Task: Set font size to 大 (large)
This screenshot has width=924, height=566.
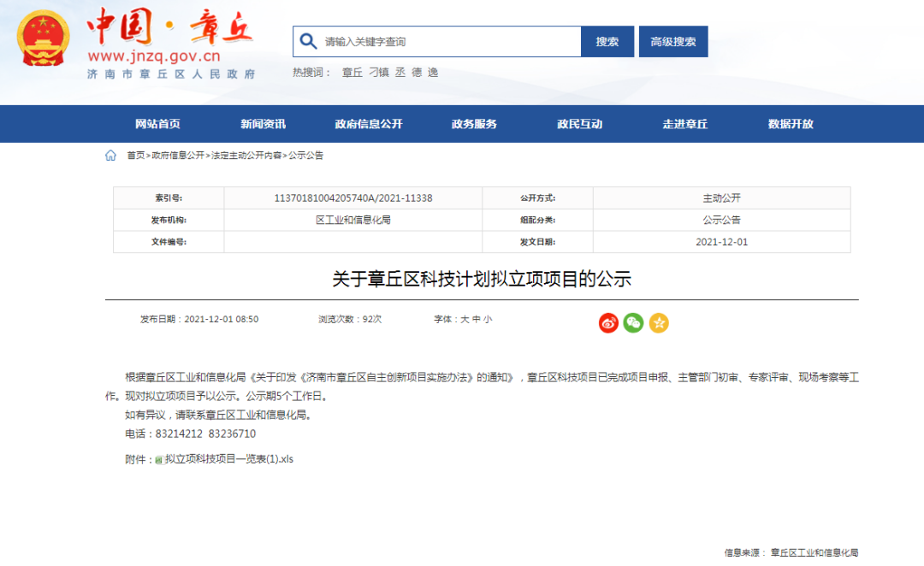Action: point(465,320)
